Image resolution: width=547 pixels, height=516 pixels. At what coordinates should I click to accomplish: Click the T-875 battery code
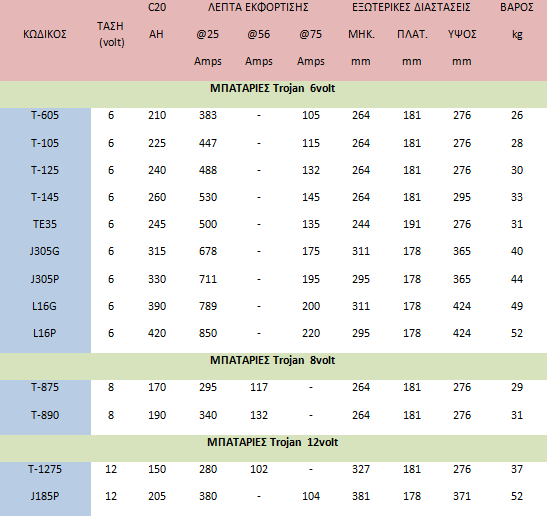[45, 387]
